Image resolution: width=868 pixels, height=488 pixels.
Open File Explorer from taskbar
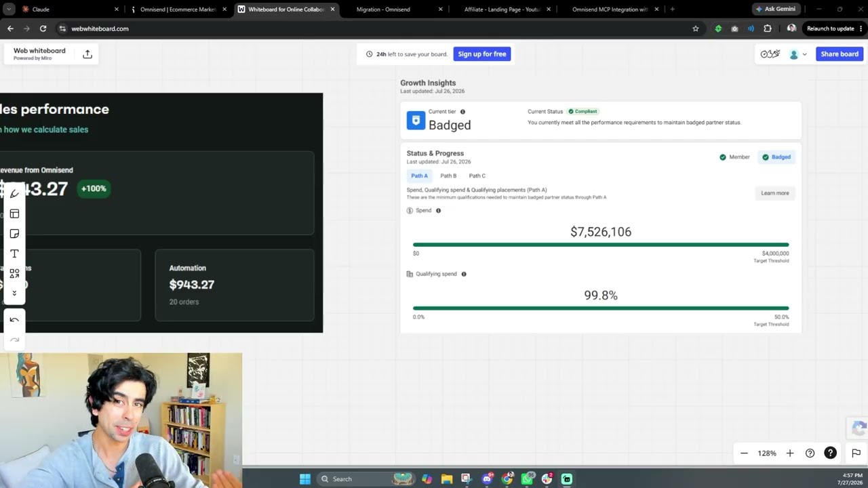(x=447, y=479)
